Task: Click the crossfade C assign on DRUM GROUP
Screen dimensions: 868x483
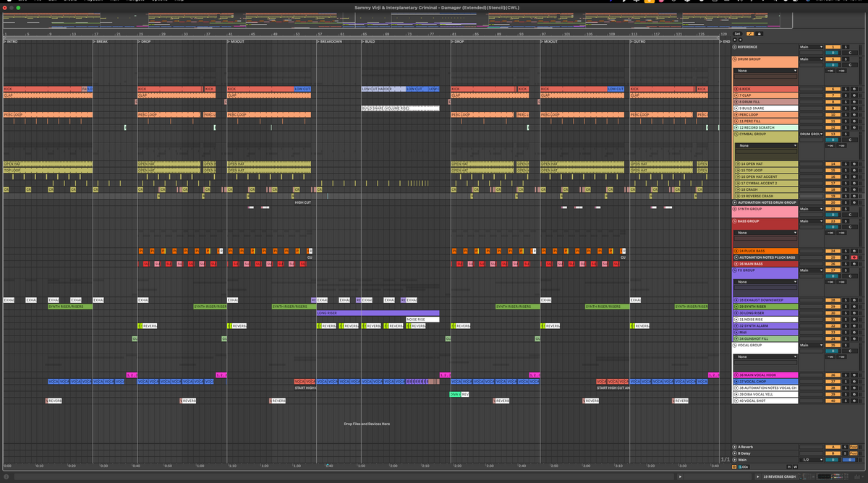Action: coord(850,65)
